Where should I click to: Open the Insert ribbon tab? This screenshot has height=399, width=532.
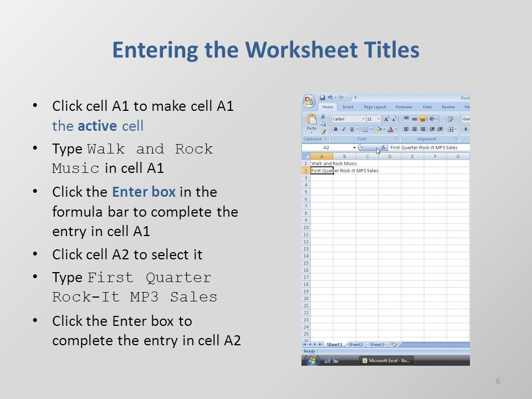click(348, 107)
